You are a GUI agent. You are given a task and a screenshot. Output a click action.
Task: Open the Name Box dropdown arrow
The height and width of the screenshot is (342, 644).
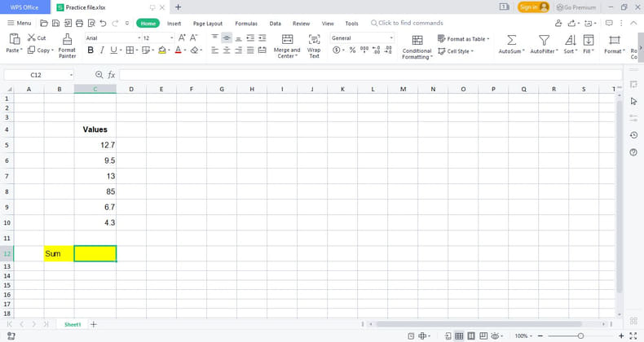click(71, 75)
